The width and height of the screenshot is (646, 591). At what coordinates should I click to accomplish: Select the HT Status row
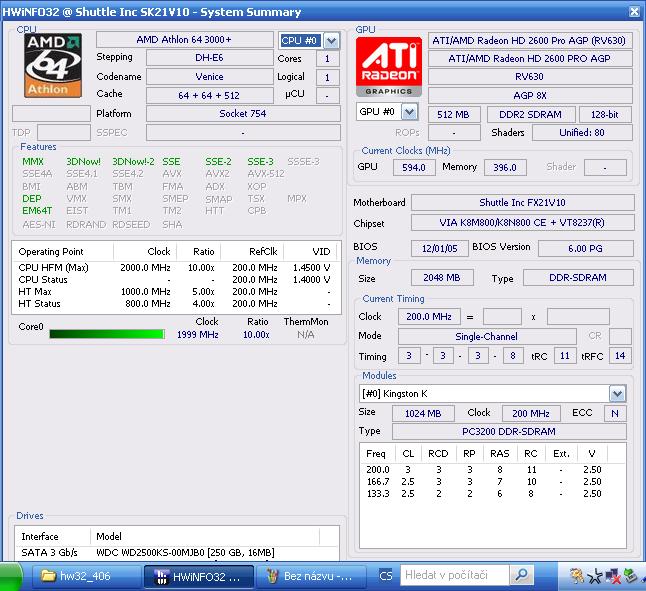pyautogui.click(x=176, y=304)
